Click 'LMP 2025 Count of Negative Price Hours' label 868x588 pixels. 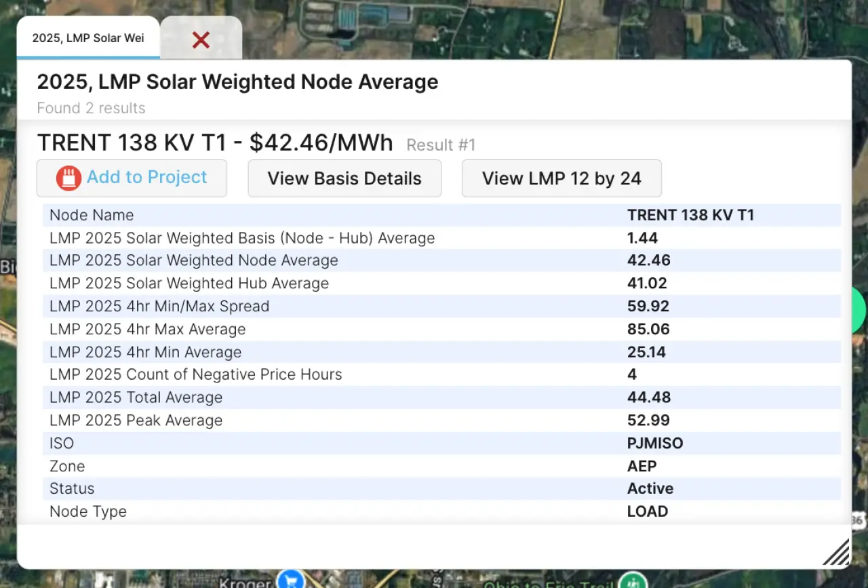pyautogui.click(x=196, y=374)
